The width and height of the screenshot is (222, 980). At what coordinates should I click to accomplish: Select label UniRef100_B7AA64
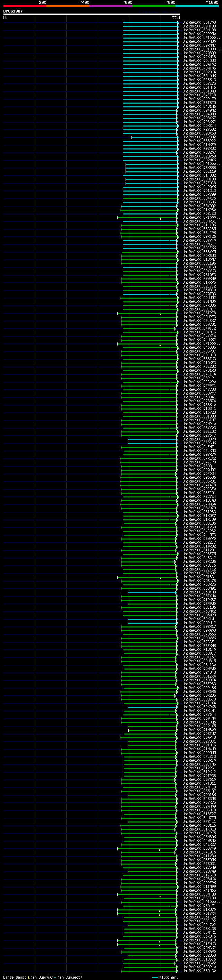pyautogui.click(x=199, y=504)
